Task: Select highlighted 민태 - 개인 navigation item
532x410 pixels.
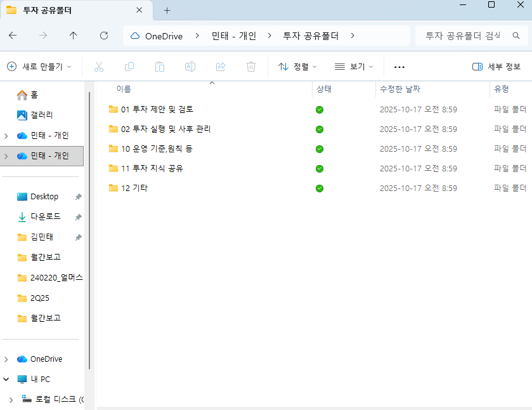Action: pos(42,156)
